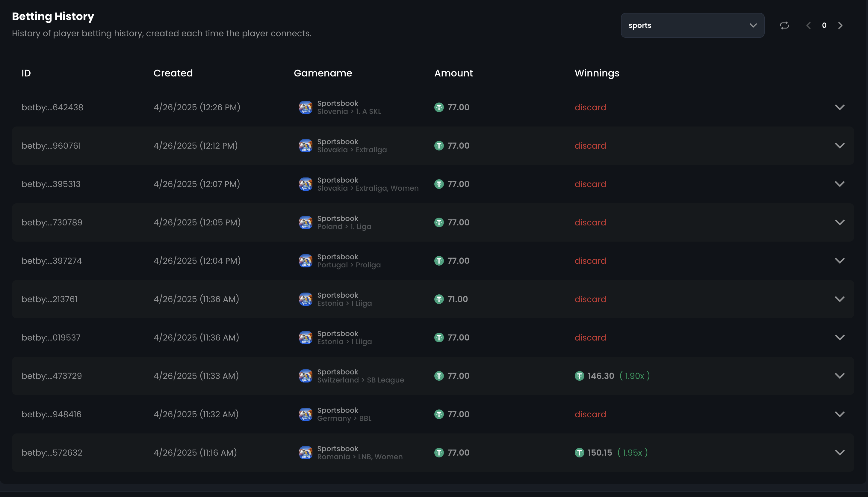Expand bet row betby:...730789
The image size is (868, 497).
tap(840, 222)
